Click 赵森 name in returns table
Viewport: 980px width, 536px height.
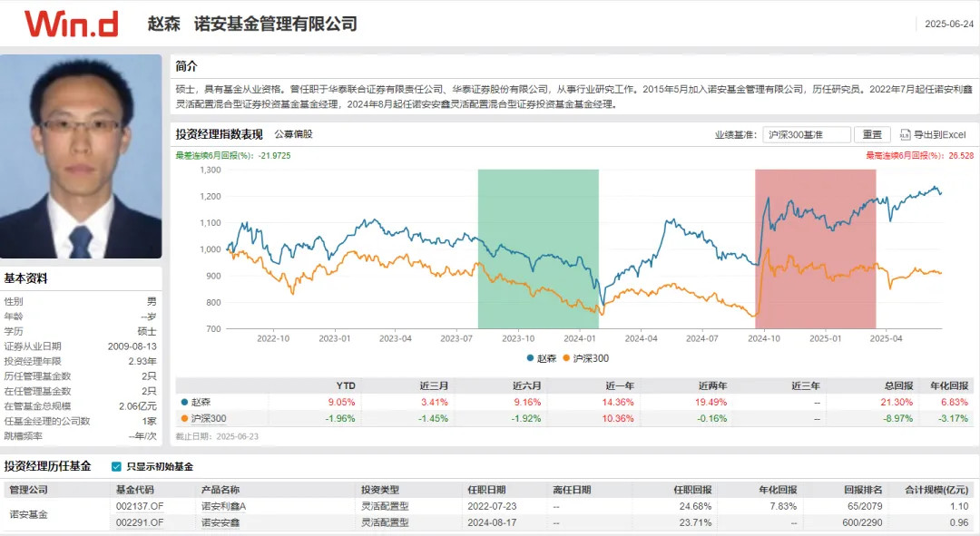tap(201, 403)
